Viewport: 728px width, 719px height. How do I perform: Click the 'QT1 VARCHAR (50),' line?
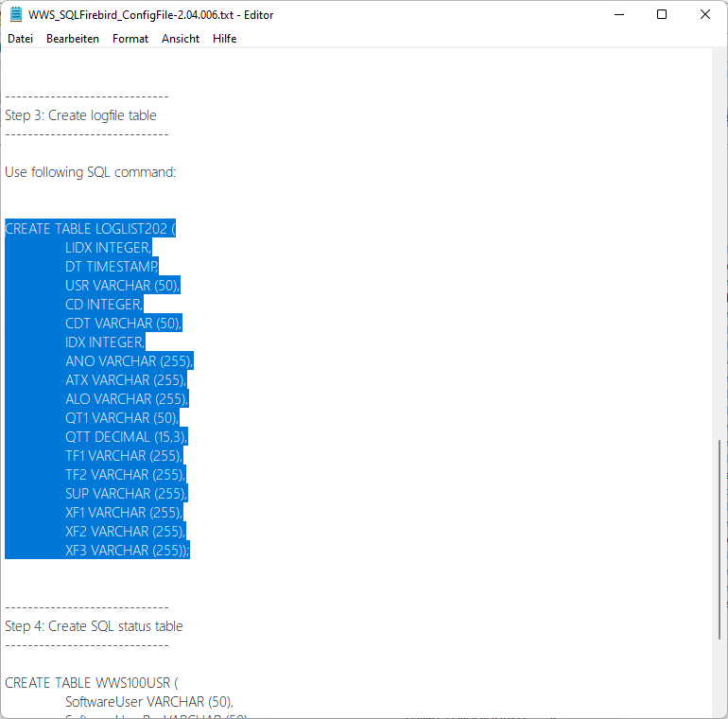(122, 418)
